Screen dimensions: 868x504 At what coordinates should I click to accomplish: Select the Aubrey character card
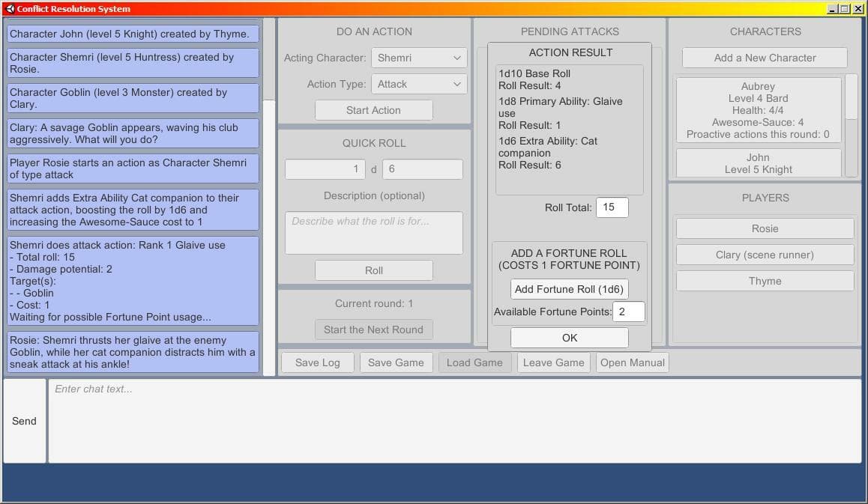(x=758, y=110)
